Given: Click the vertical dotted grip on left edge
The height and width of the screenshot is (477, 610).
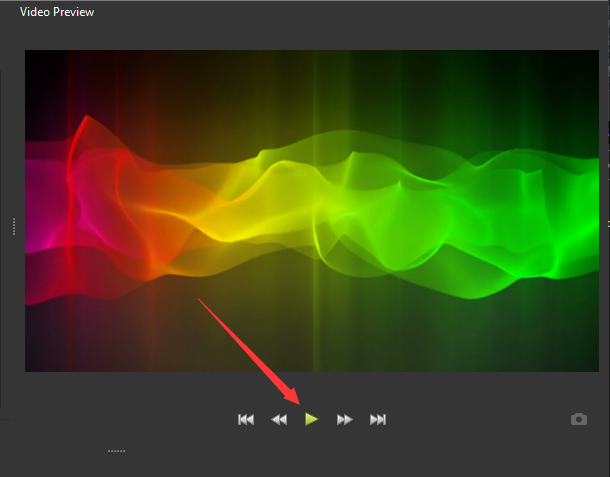Looking at the screenshot, I should [13, 227].
